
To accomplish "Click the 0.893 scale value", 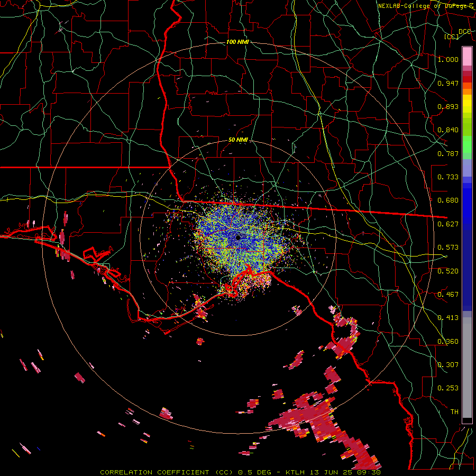I will pos(448,106).
